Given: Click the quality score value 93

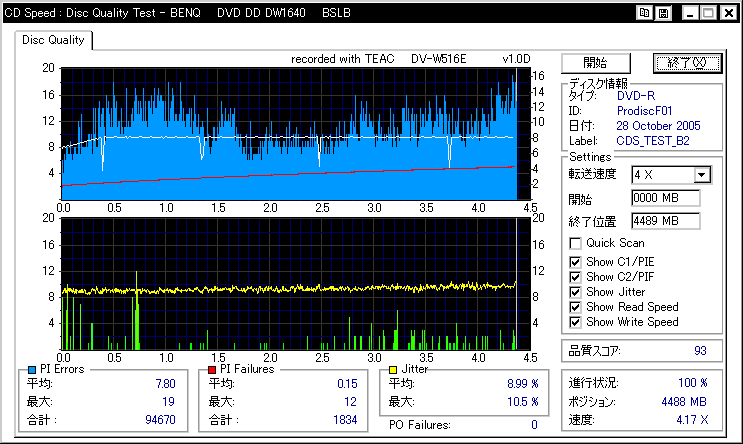Looking at the screenshot, I should (700, 351).
